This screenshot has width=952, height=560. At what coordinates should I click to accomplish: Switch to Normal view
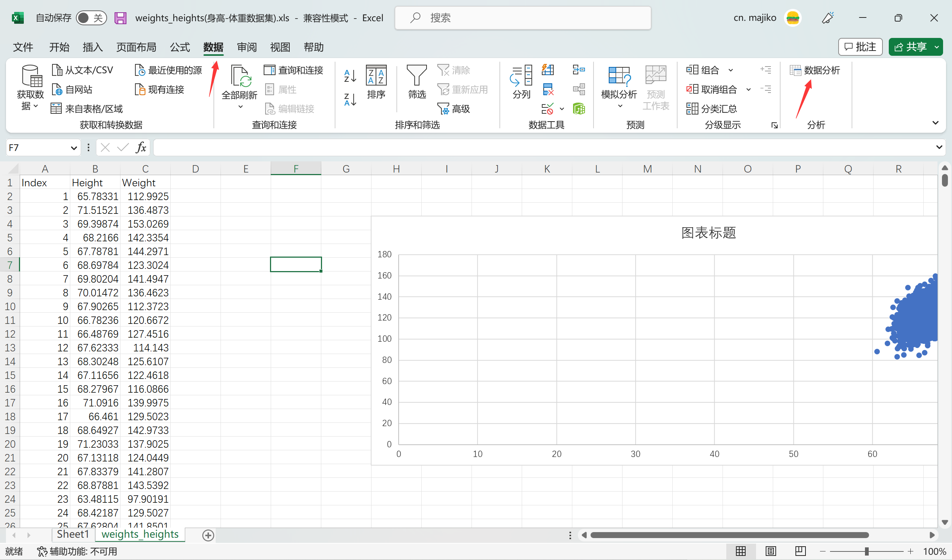point(741,551)
